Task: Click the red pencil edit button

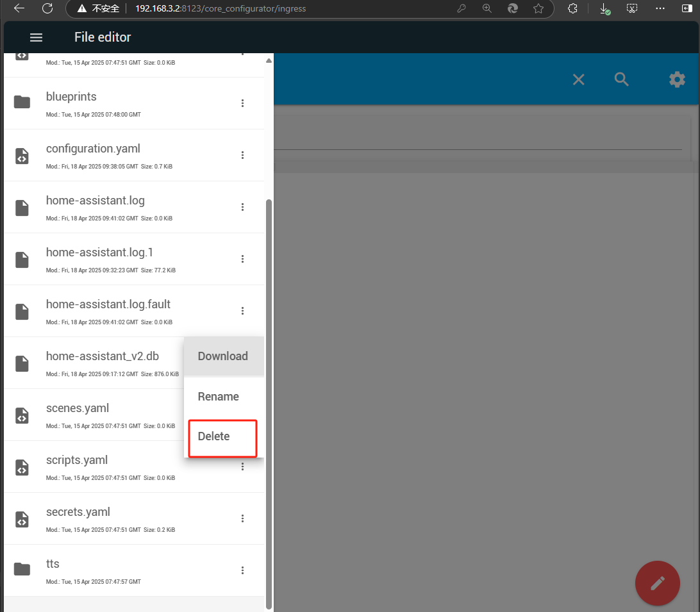Action: pos(657,583)
